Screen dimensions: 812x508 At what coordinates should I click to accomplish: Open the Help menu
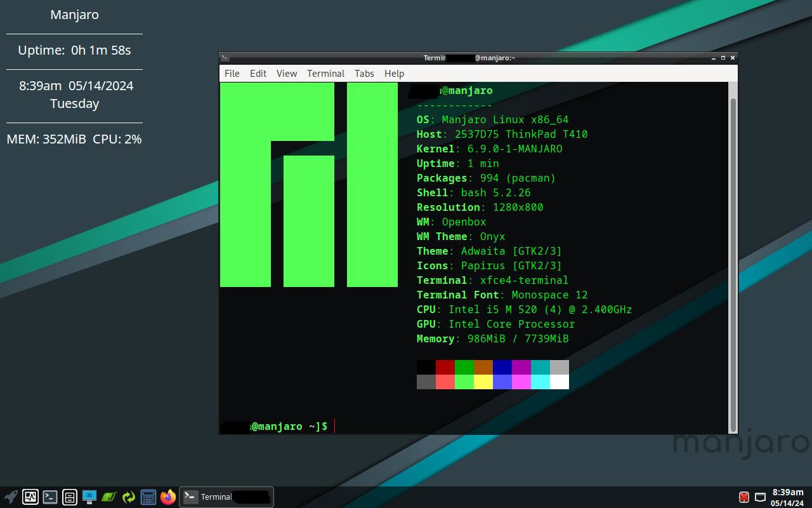[x=394, y=73]
